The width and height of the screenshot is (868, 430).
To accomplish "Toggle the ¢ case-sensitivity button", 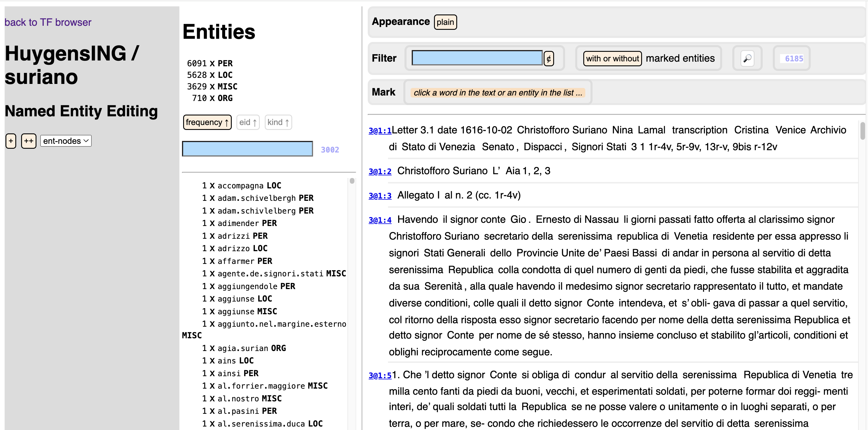I will pos(549,58).
